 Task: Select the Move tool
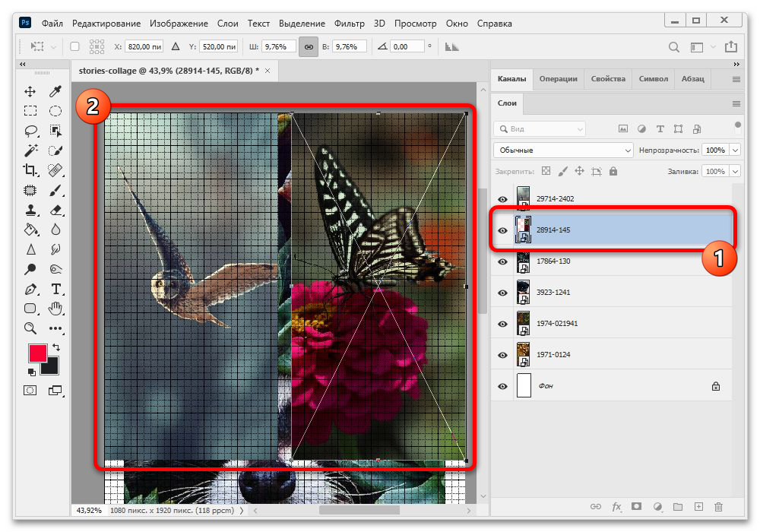point(30,92)
